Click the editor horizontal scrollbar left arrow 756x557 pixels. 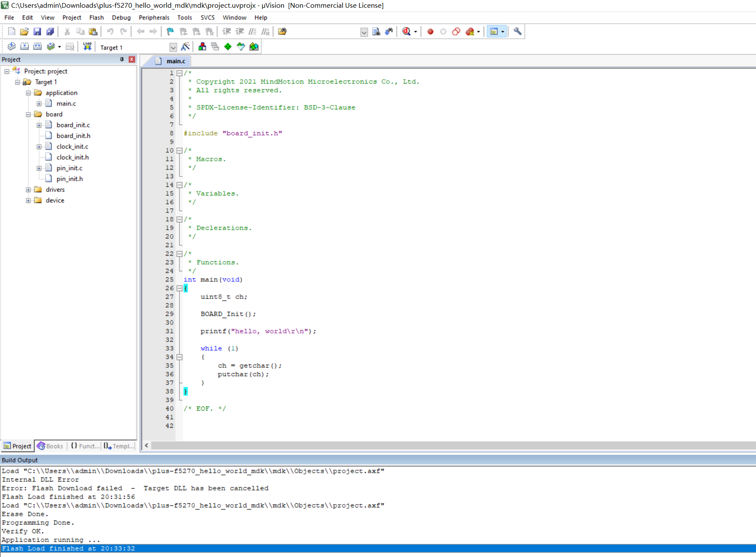(147, 446)
